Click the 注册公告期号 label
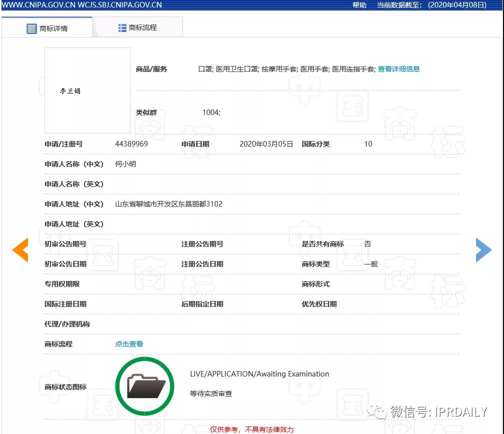Image resolution: width=504 pixels, height=434 pixels. 202,244
